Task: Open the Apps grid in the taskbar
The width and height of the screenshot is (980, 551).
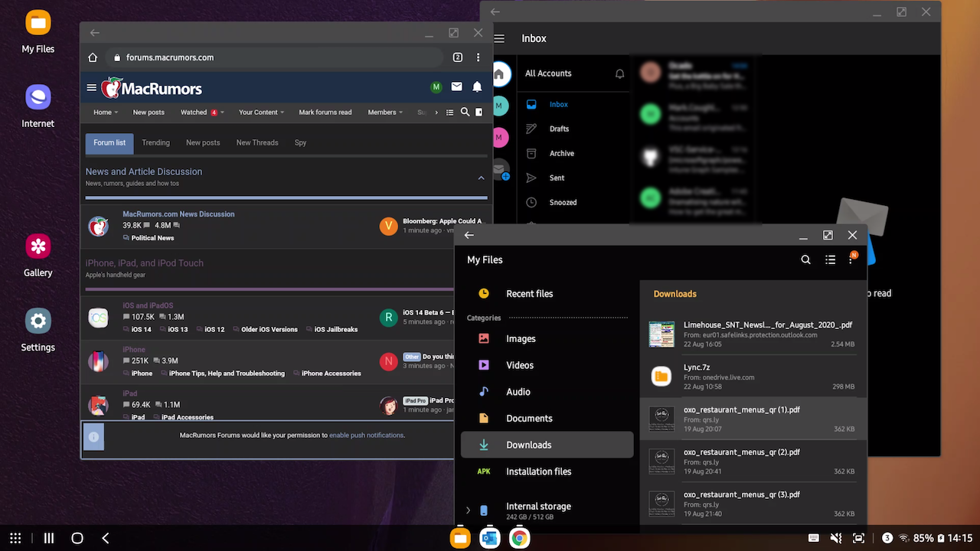Action: click(15, 538)
